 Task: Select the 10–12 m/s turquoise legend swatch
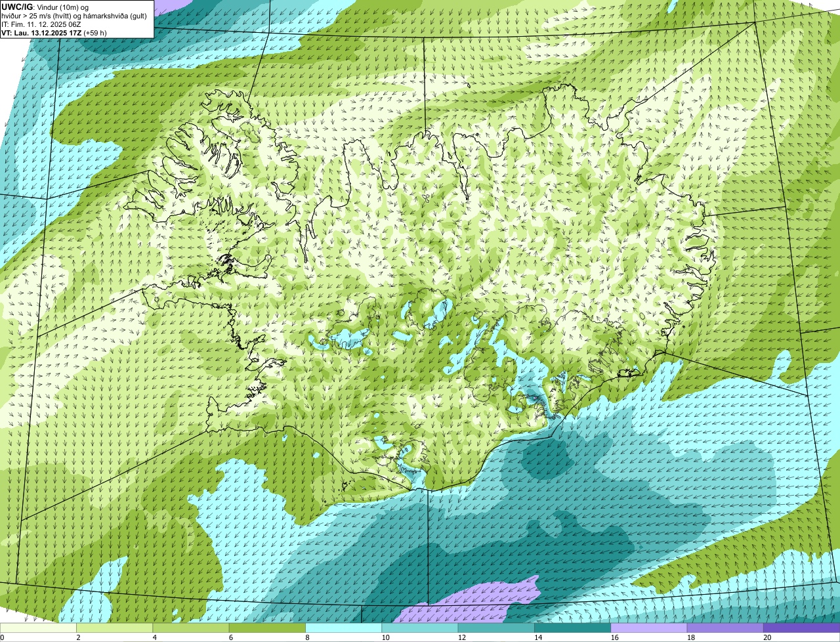click(420, 628)
